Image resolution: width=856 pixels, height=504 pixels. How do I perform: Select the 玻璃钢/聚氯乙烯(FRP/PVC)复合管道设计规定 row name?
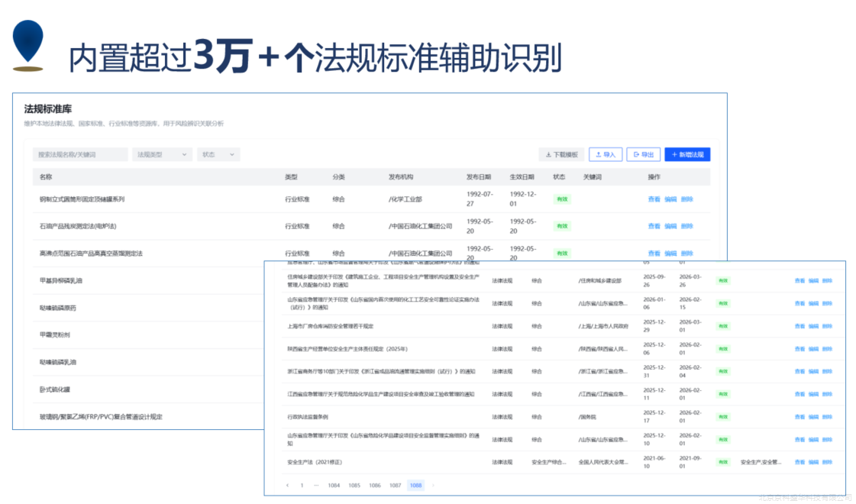click(x=101, y=417)
